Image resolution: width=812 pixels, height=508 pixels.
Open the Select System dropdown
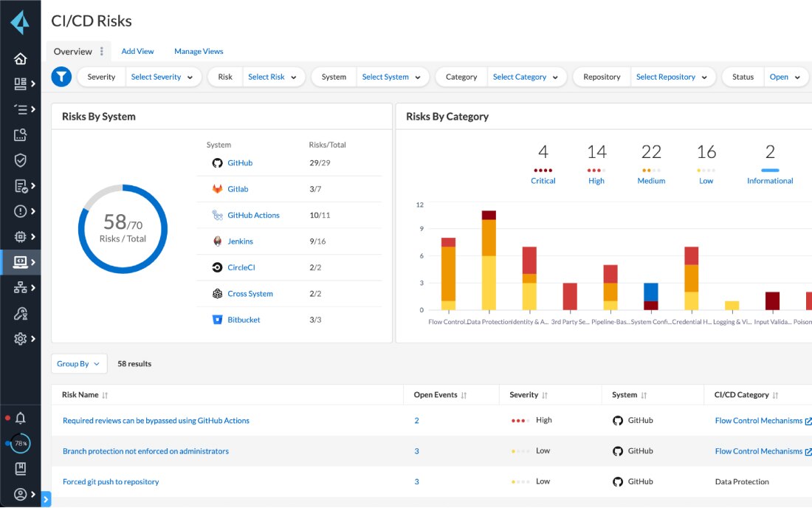tap(392, 77)
